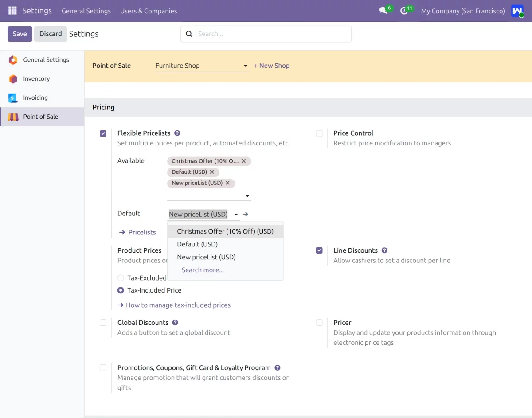The image size is (532, 418).
Task: Click the Point of Sale sidebar icon
Action: click(13, 117)
